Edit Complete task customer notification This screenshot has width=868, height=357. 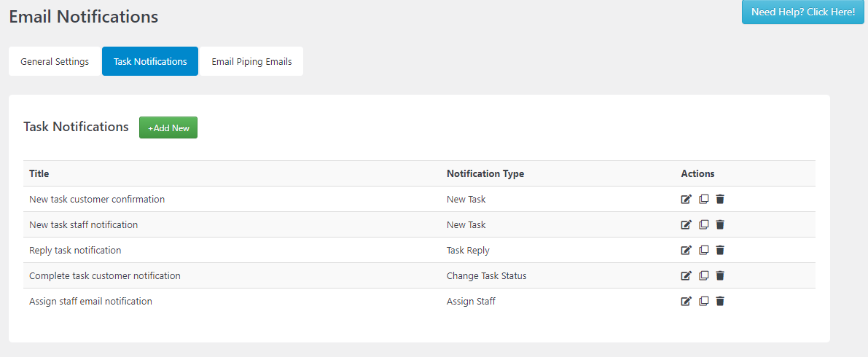coord(687,275)
